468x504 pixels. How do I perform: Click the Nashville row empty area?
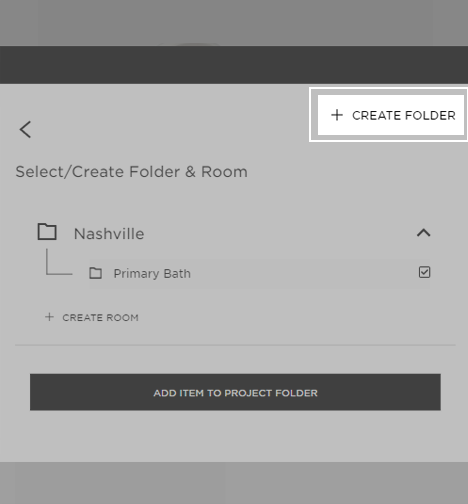click(x=280, y=233)
